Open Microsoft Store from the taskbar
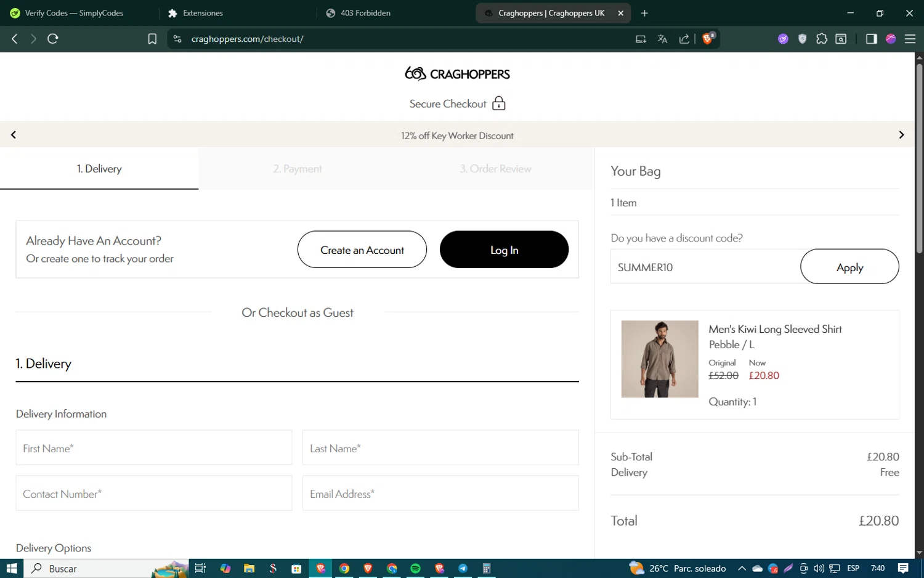924x578 pixels. 296,568
